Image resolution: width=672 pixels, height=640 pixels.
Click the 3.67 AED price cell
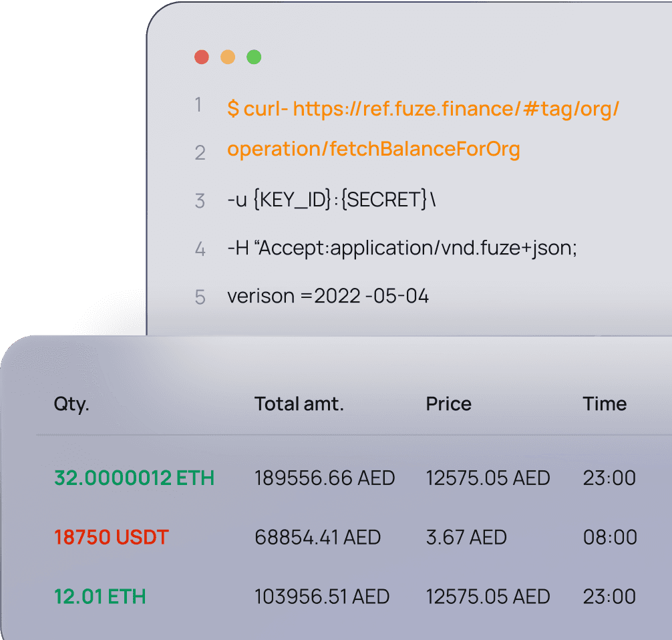coord(466,537)
